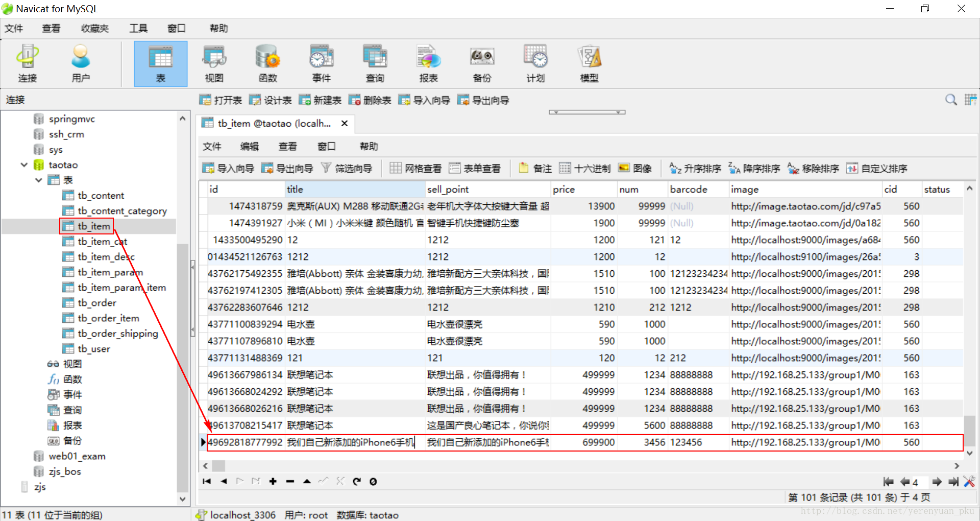Open the 模型 (Model) toolbar button
The width and height of the screenshot is (980, 521).
(x=589, y=64)
